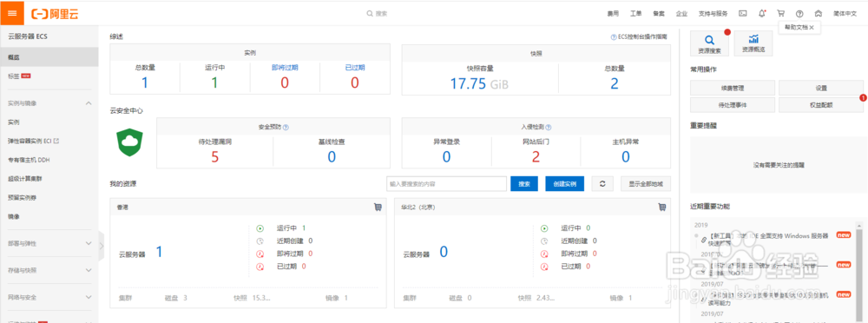Click the refresh button beside 创建实例

[603, 184]
